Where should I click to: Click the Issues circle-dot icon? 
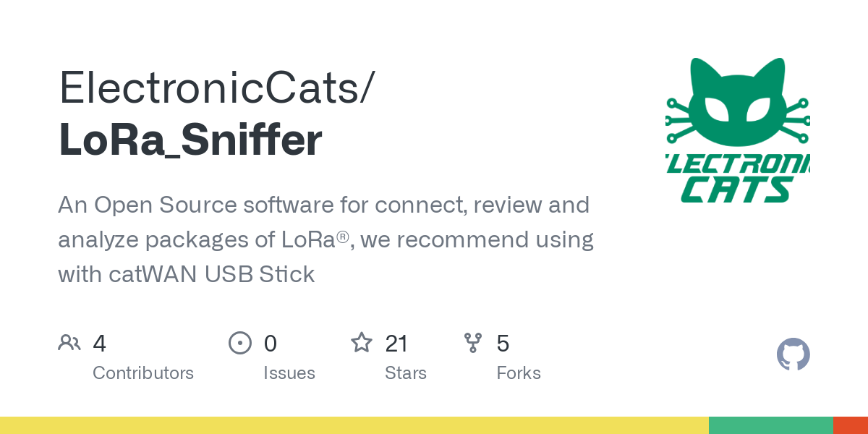[x=239, y=343]
